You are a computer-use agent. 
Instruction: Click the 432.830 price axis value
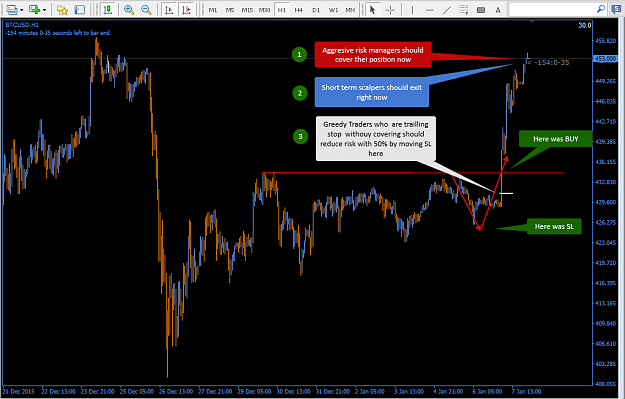[x=605, y=182]
